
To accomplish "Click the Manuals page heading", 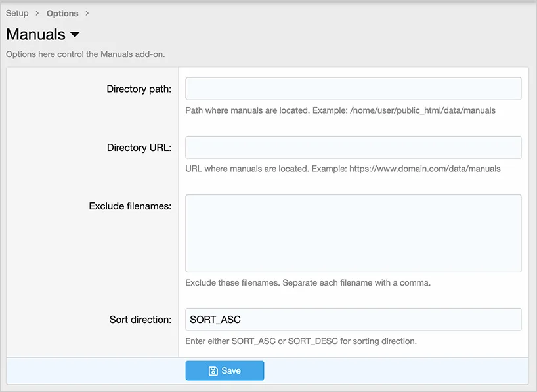I will [x=36, y=35].
